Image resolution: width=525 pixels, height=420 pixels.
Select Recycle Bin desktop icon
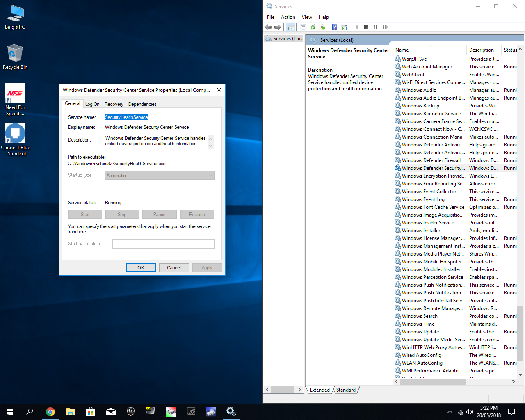pos(15,57)
